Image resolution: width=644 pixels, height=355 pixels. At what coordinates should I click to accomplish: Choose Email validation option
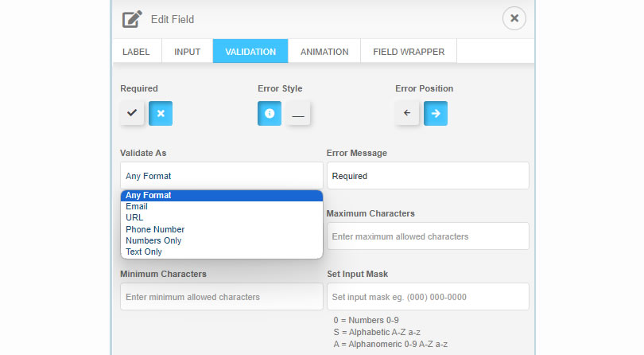pos(222,206)
